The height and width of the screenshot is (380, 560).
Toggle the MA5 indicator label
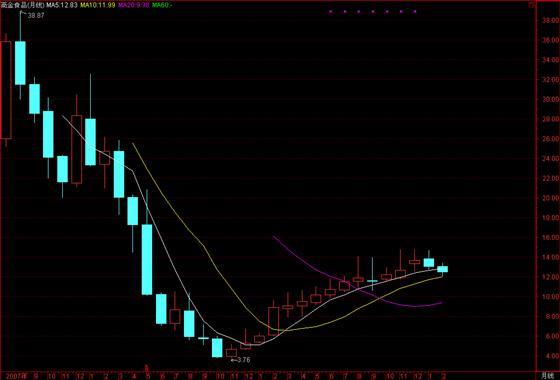[61, 5]
